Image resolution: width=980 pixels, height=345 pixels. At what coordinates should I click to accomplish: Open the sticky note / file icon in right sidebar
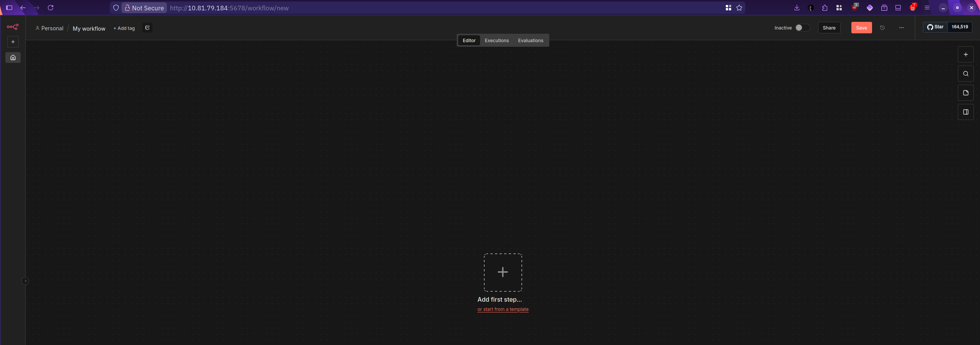[965, 92]
